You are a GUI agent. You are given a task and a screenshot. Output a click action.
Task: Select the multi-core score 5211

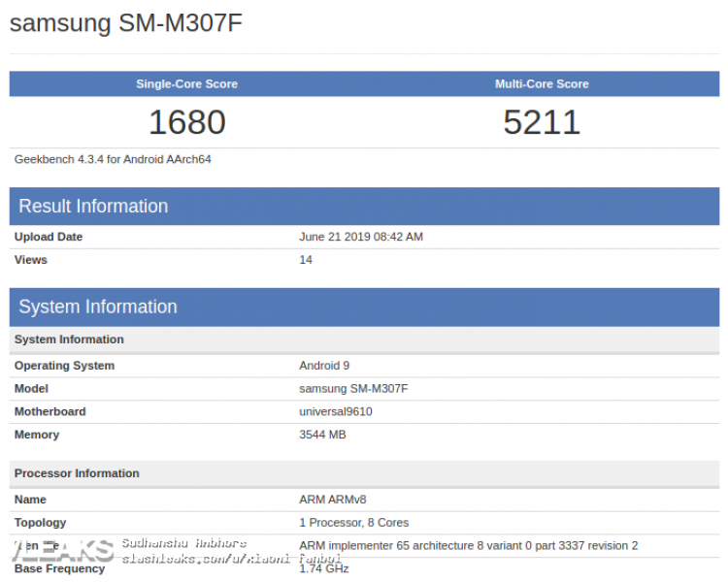pyautogui.click(x=542, y=122)
